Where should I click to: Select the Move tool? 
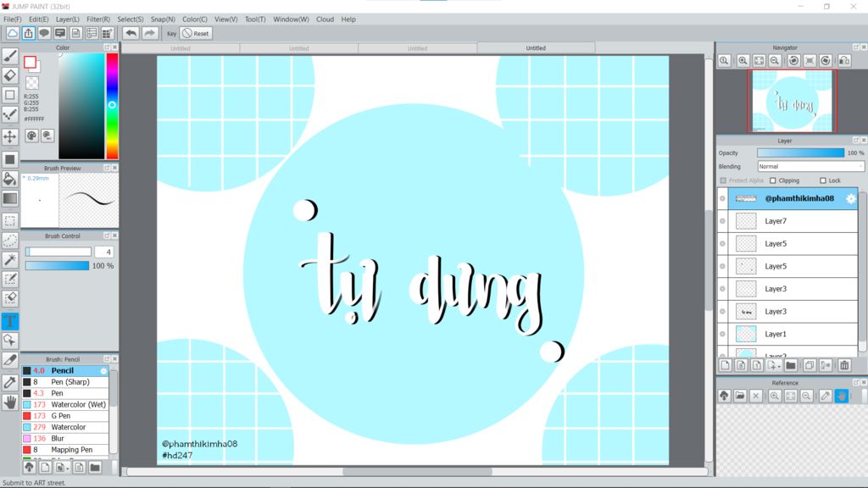click(x=10, y=136)
